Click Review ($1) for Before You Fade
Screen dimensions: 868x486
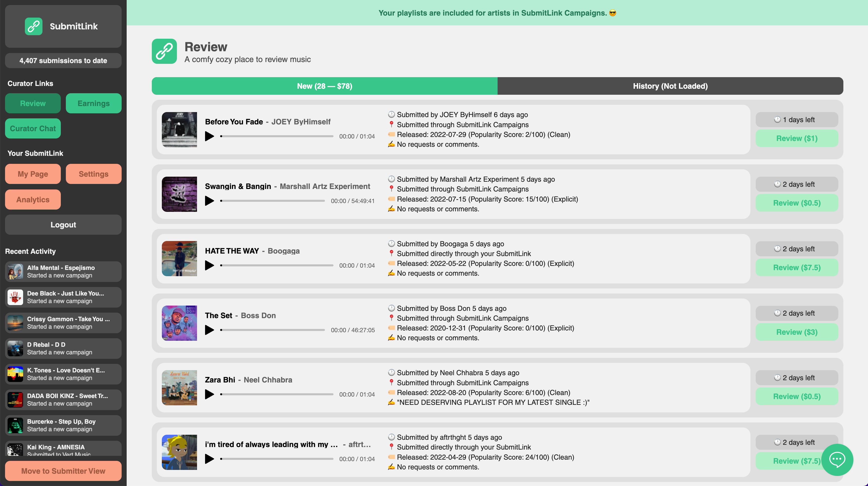pyautogui.click(x=797, y=138)
